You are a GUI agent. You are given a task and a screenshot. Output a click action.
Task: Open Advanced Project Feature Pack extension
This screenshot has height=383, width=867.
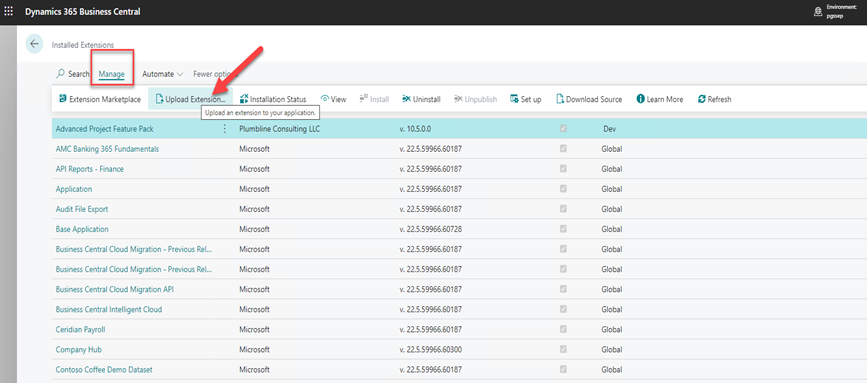tap(105, 129)
